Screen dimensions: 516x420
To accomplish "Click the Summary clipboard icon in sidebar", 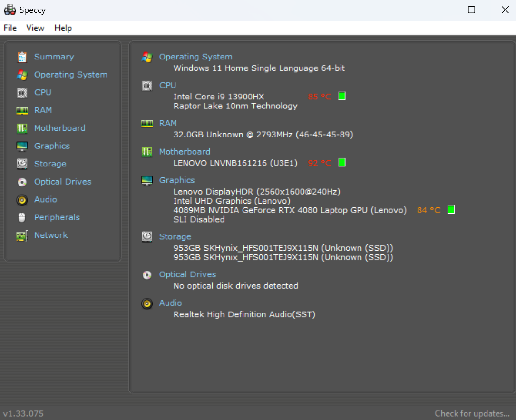I will click(x=22, y=57).
